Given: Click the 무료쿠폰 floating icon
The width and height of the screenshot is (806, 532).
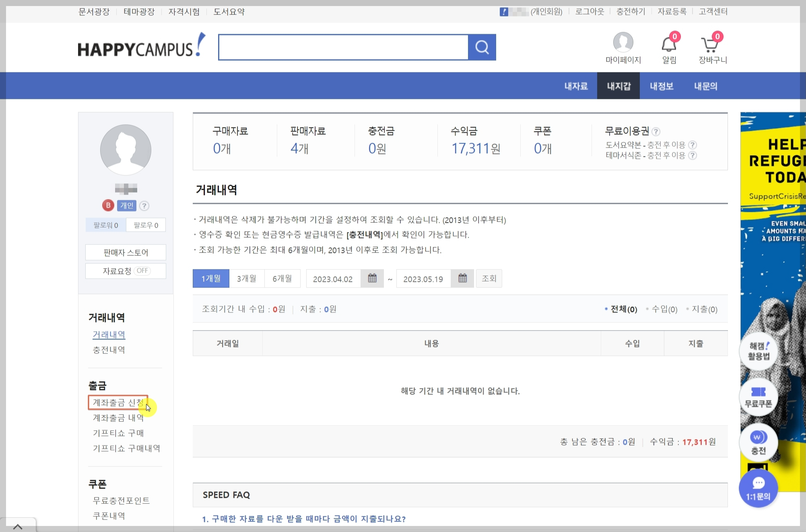Looking at the screenshot, I should click(x=759, y=397).
